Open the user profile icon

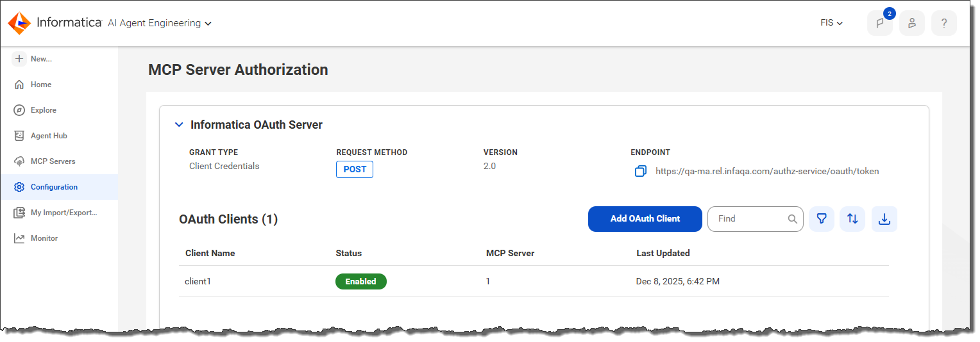(911, 23)
